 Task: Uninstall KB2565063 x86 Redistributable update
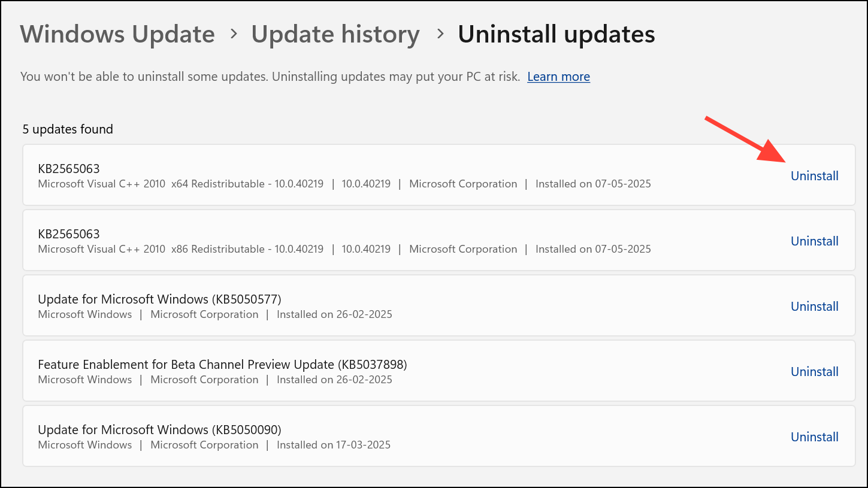pos(815,241)
